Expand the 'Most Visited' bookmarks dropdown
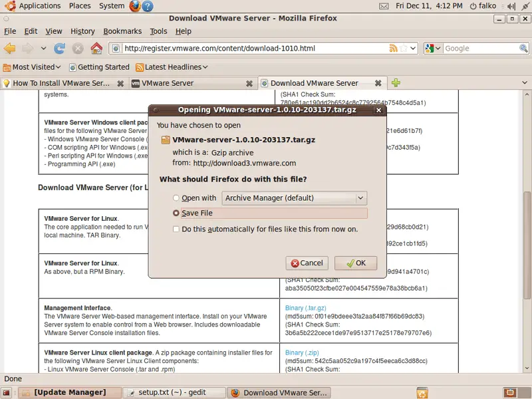Viewport: 532px width, 399px height. (x=58, y=67)
